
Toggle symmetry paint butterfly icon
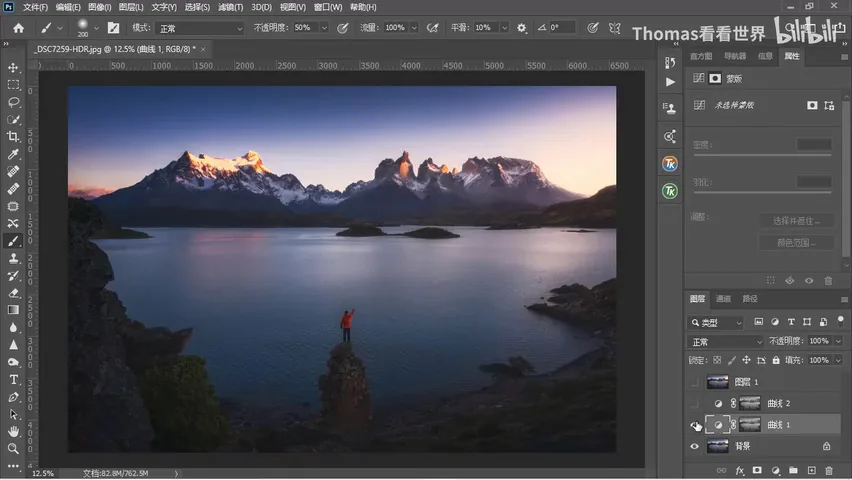click(x=615, y=28)
